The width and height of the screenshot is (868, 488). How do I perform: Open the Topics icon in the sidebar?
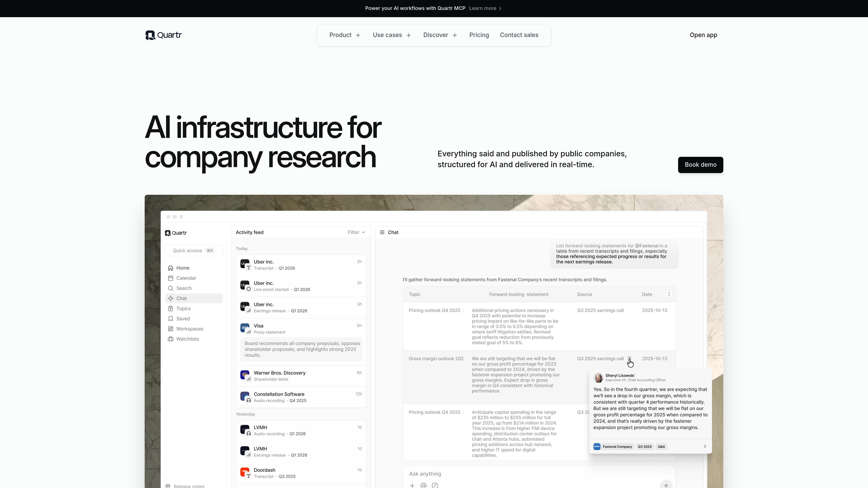pos(170,308)
